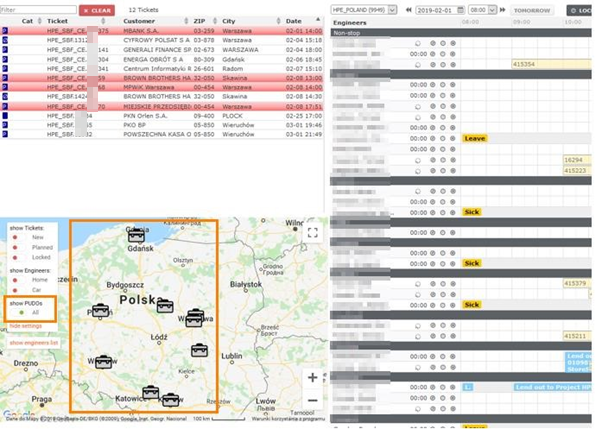Toggle showing New tickets on the map
The width and height of the screenshot is (602, 429).
pyautogui.click(x=15, y=237)
